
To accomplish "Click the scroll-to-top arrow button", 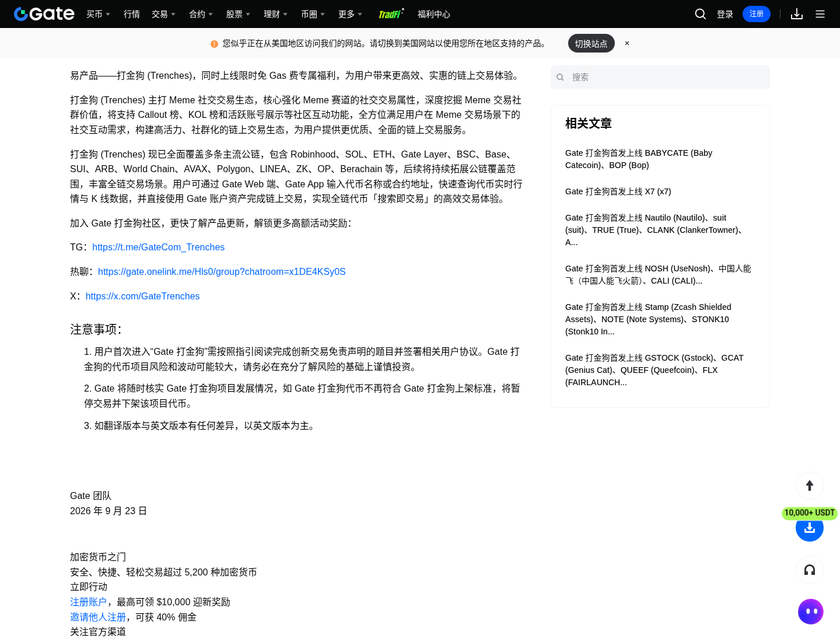I will coord(810,486).
